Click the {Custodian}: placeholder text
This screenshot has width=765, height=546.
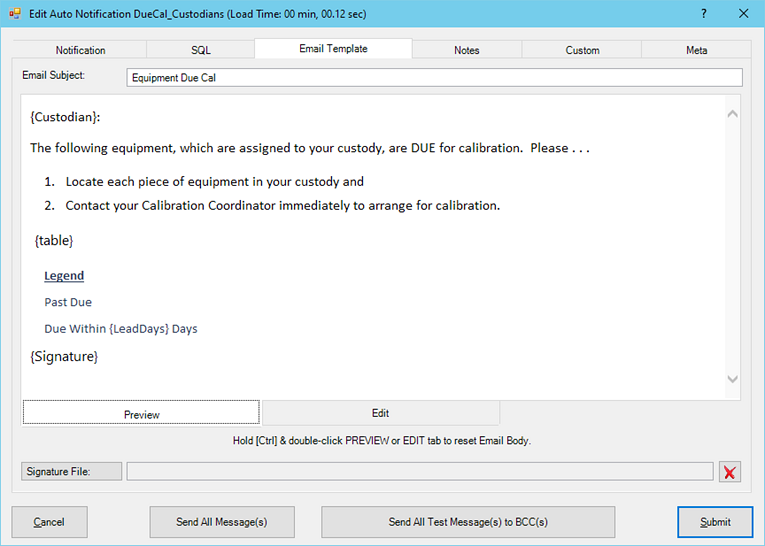tap(65, 117)
